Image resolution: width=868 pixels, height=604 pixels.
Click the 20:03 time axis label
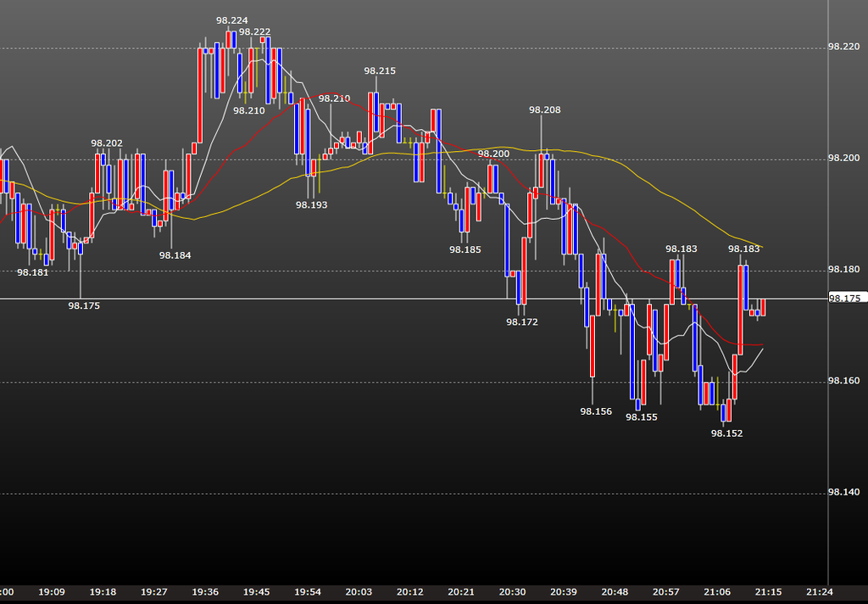359,592
